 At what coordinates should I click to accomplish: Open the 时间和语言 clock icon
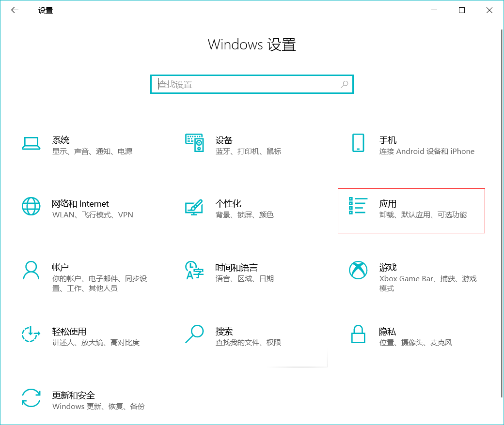(194, 270)
